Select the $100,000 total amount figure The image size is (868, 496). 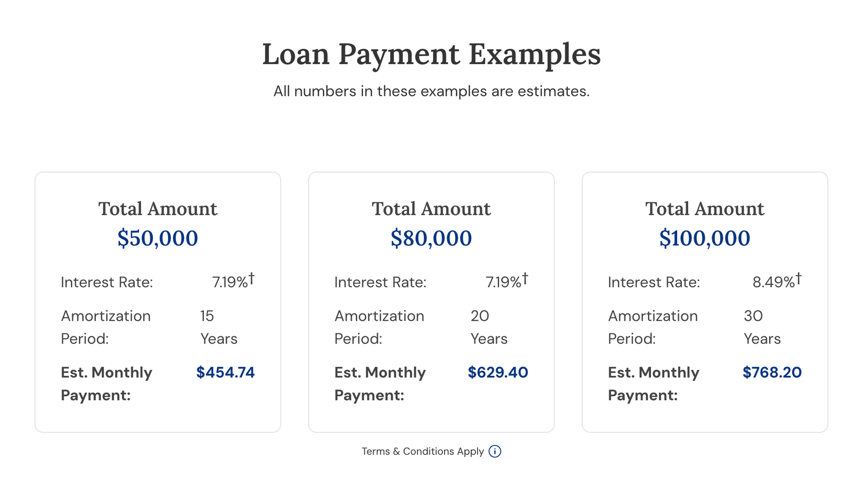705,238
